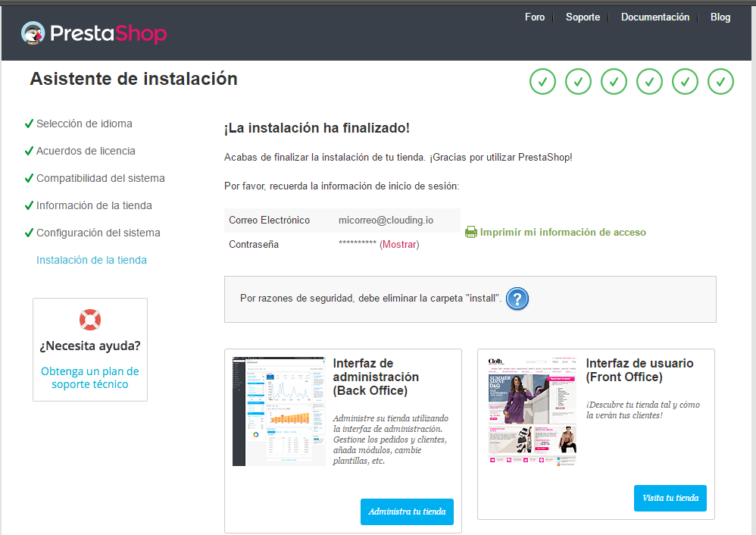The image size is (756, 535).
Task: Click the blue question mark help icon
Action: [517, 299]
